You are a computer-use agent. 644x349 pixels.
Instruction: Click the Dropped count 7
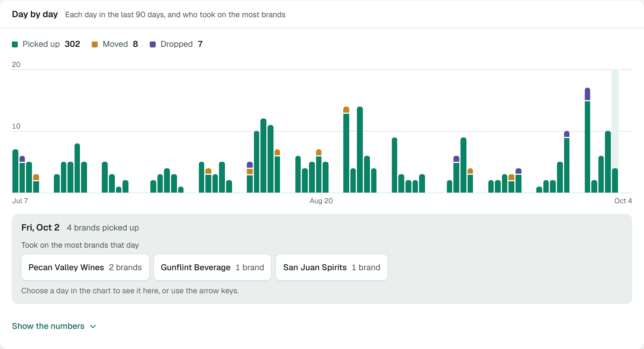click(x=200, y=44)
